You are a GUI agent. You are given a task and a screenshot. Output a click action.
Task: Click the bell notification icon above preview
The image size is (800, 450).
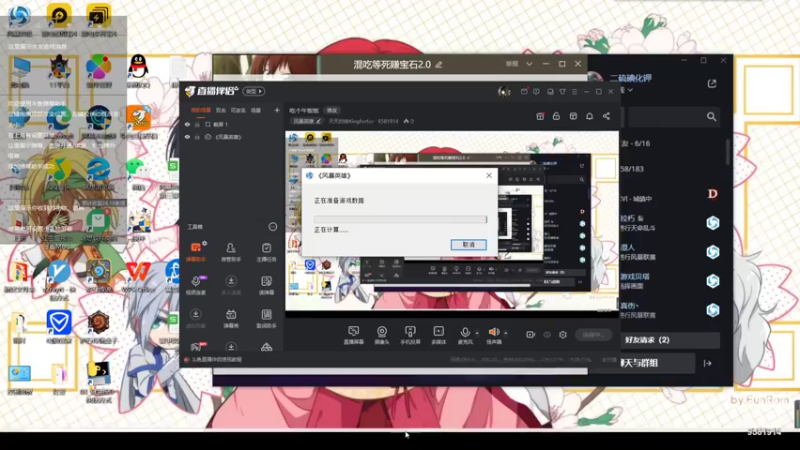589,116
